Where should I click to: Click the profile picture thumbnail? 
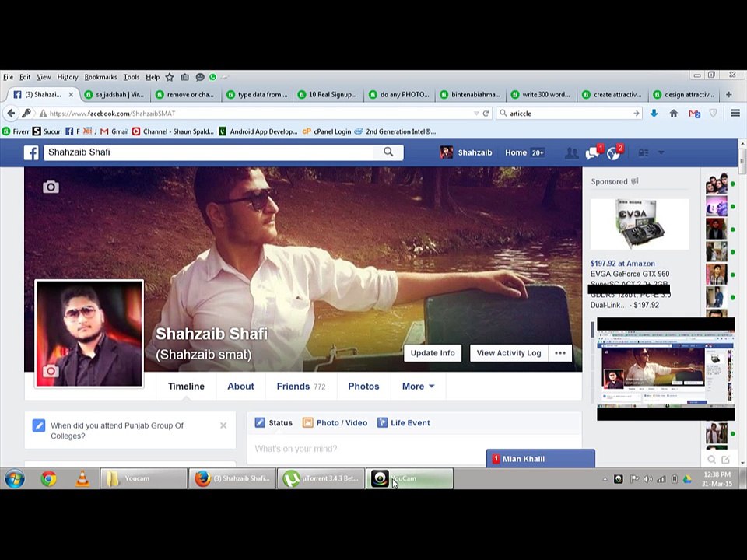[89, 334]
